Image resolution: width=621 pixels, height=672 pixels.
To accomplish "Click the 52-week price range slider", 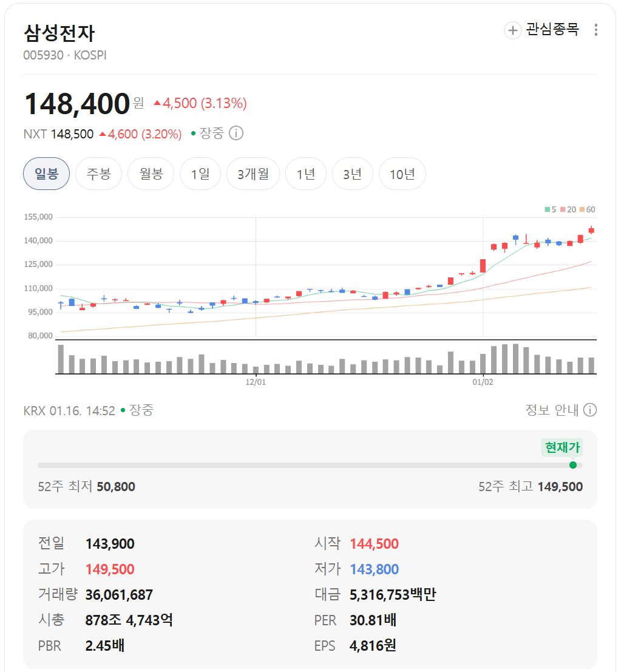I will [x=304, y=465].
